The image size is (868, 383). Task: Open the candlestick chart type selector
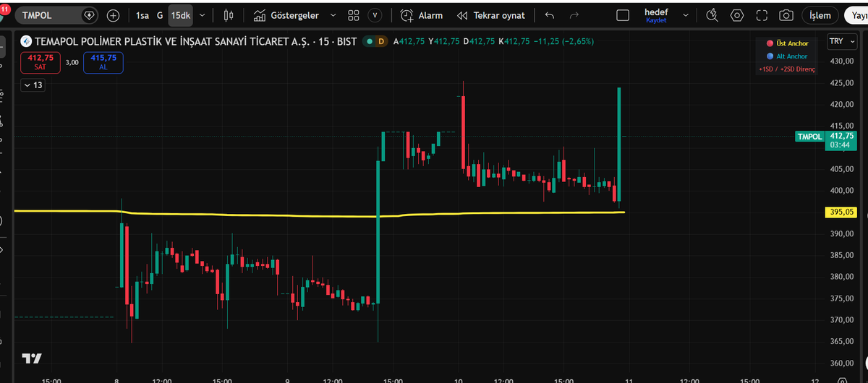coord(229,15)
